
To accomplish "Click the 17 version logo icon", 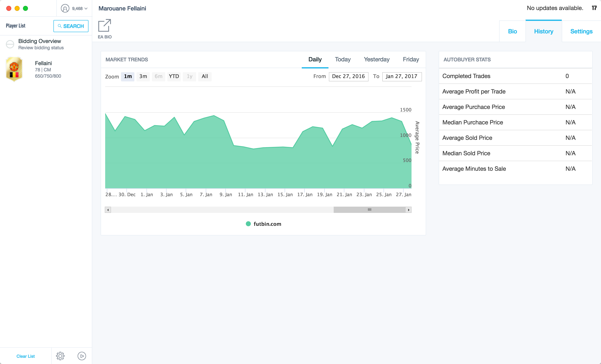I will point(594,8).
